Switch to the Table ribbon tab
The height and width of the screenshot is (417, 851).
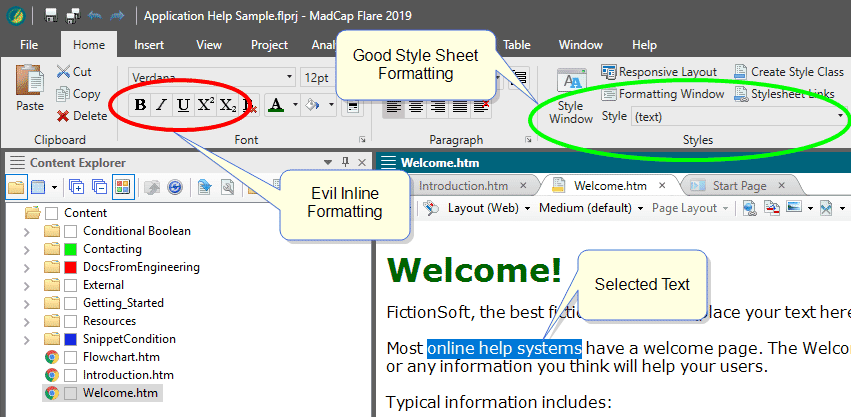[517, 45]
